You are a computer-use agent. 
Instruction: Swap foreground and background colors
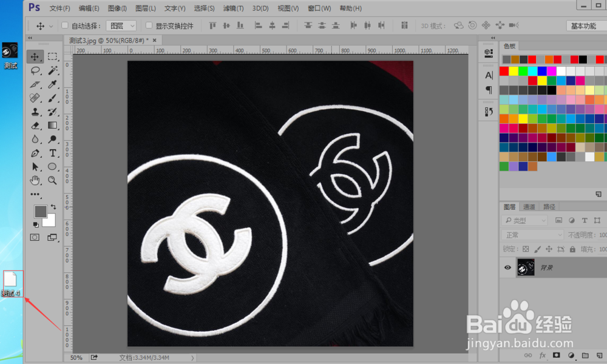53,207
